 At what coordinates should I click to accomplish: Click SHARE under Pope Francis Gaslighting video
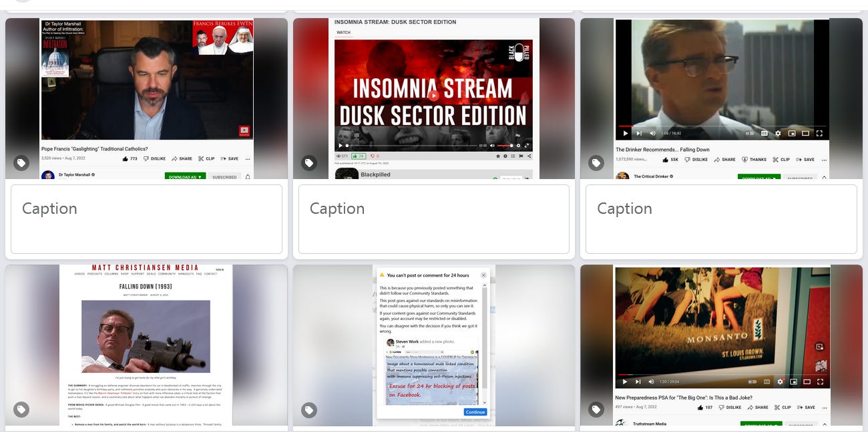point(182,159)
